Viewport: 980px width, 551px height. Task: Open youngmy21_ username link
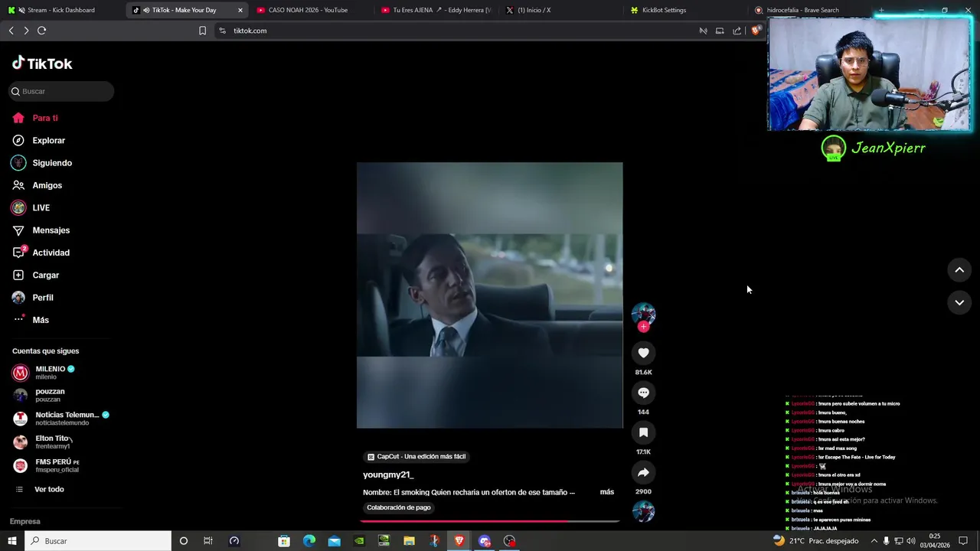pyautogui.click(x=388, y=475)
